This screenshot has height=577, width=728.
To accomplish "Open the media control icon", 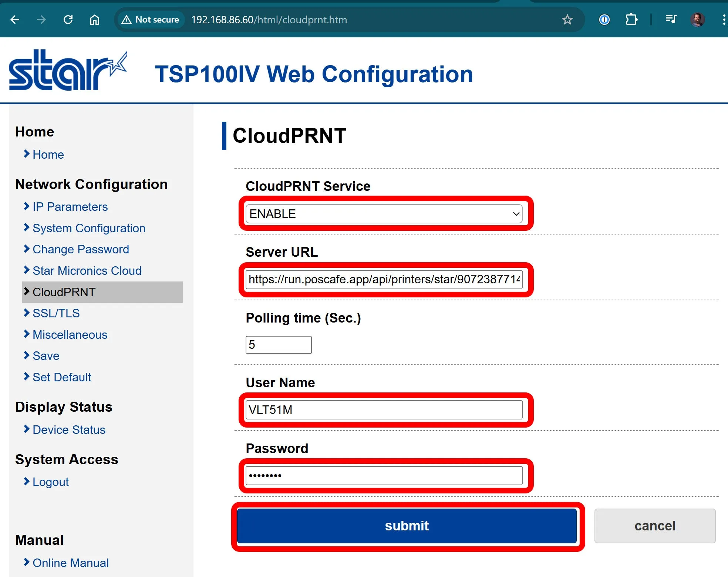I will coord(671,20).
